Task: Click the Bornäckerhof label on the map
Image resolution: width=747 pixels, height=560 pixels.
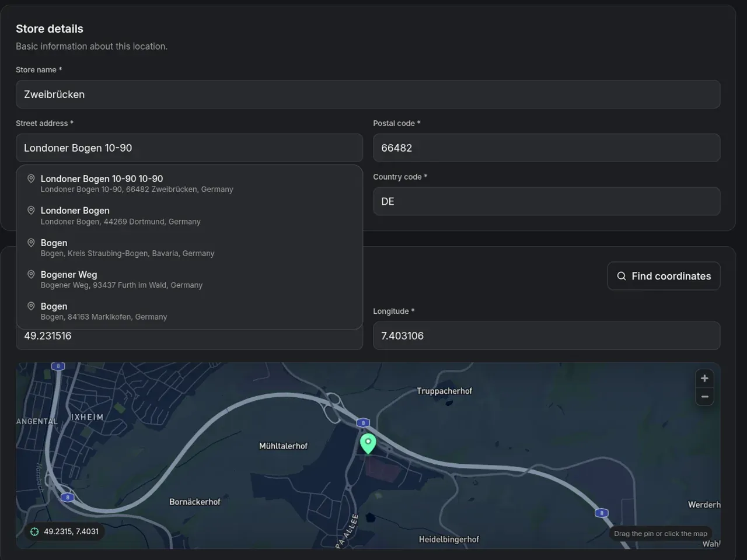Action: [195, 502]
